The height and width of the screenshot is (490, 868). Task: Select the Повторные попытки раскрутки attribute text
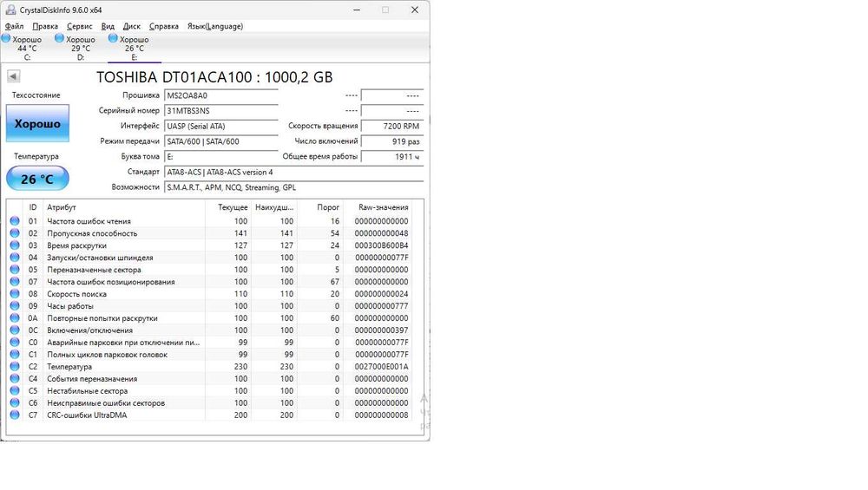point(102,318)
